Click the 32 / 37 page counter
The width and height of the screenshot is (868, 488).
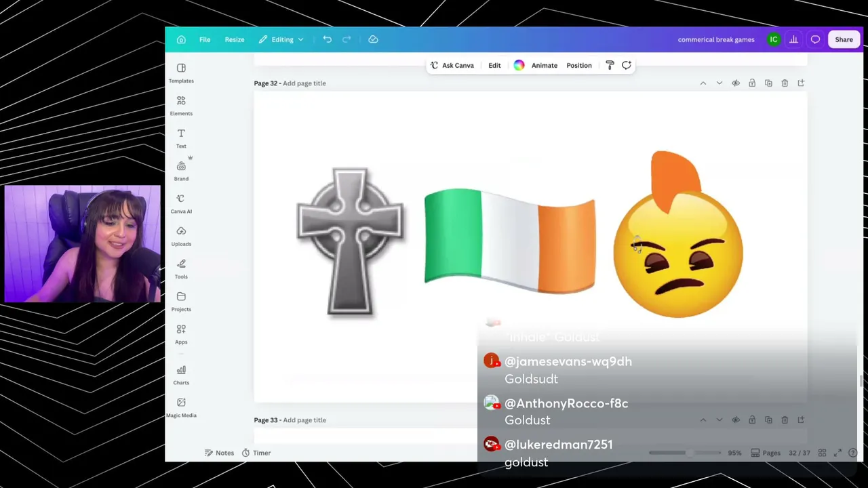click(800, 453)
